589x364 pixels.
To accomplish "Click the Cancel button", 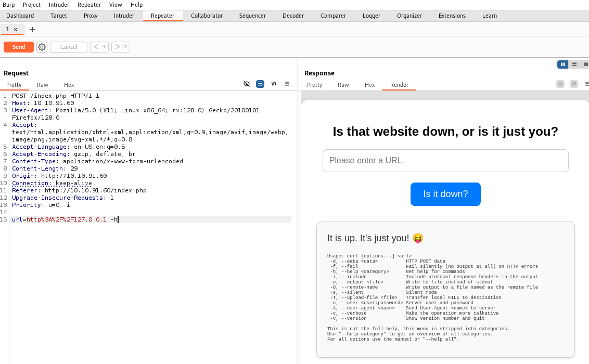I will pos(69,47).
